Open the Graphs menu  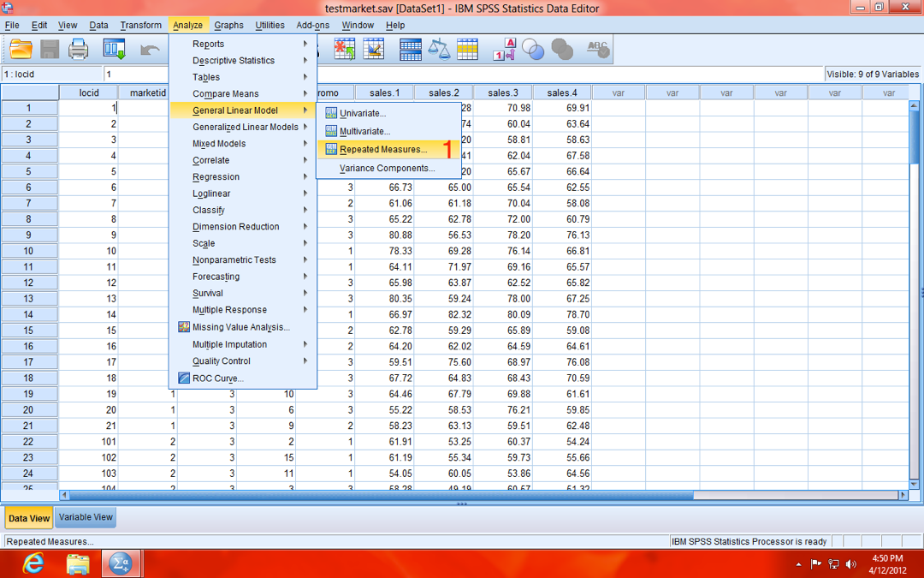[x=228, y=25]
